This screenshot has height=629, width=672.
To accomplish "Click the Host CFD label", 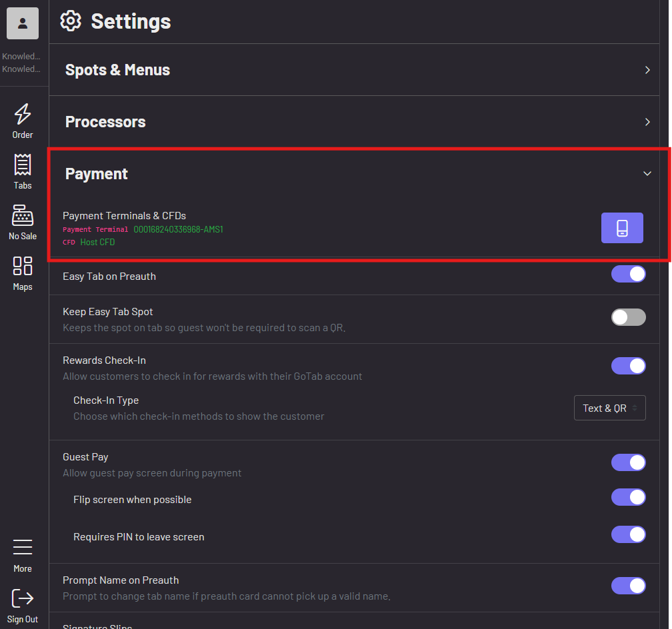I will [x=97, y=243].
